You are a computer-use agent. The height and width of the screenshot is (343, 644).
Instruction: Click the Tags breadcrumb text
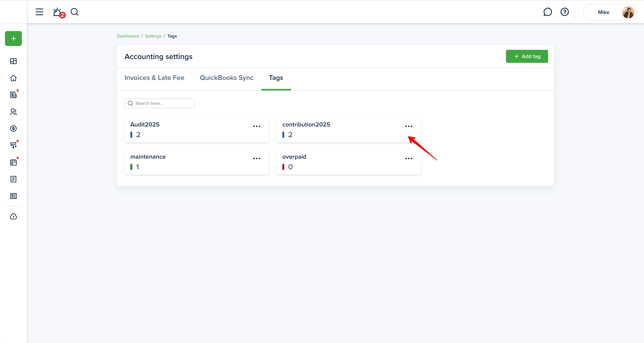tap(172, 36)
